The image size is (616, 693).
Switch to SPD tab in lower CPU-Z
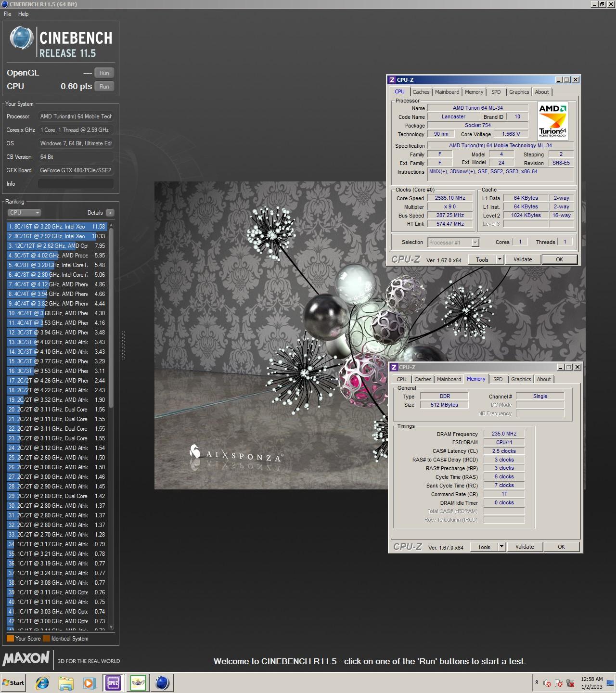pyautogui.click(x=498, y=379)
